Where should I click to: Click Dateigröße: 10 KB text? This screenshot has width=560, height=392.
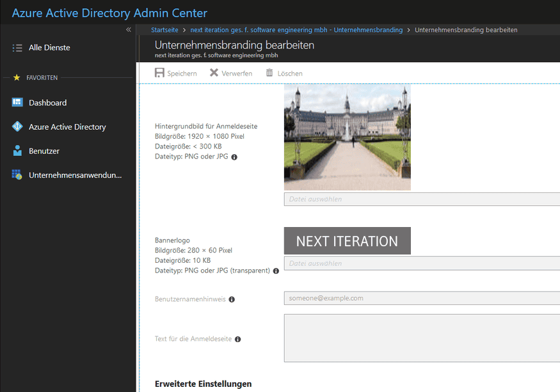click(182, 260)
